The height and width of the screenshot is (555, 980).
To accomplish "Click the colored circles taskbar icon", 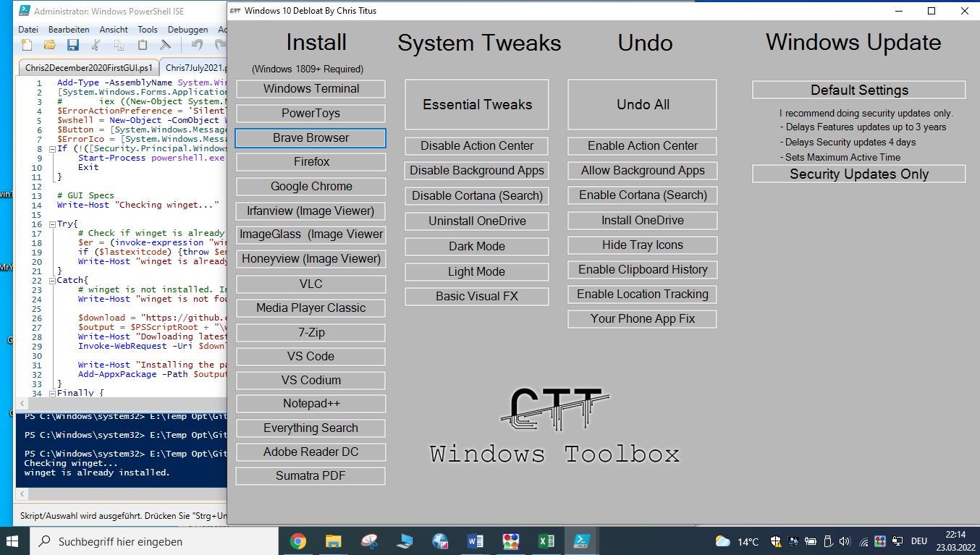I will 511,541.
